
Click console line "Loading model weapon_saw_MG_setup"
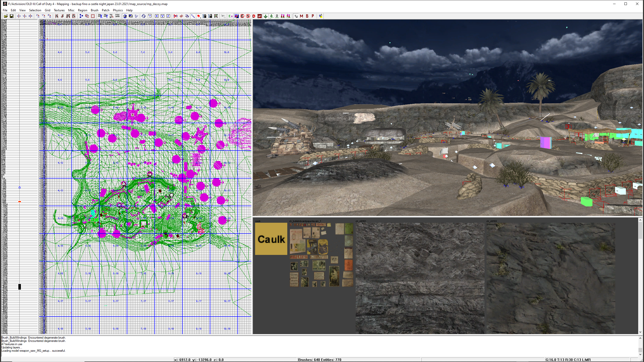click(33, 351)
